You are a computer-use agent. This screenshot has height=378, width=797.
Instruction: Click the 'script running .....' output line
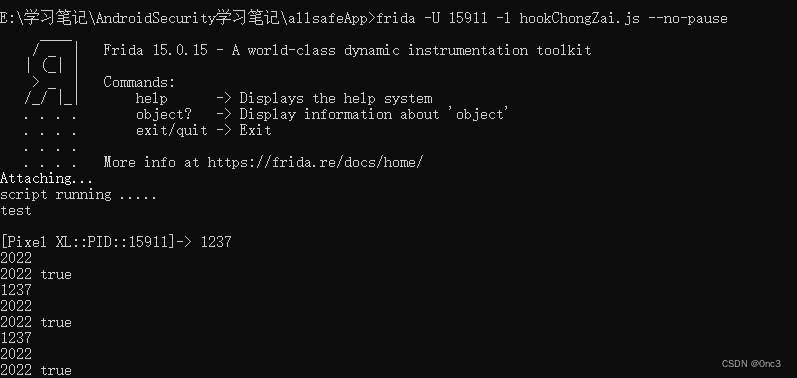point(78,195)
